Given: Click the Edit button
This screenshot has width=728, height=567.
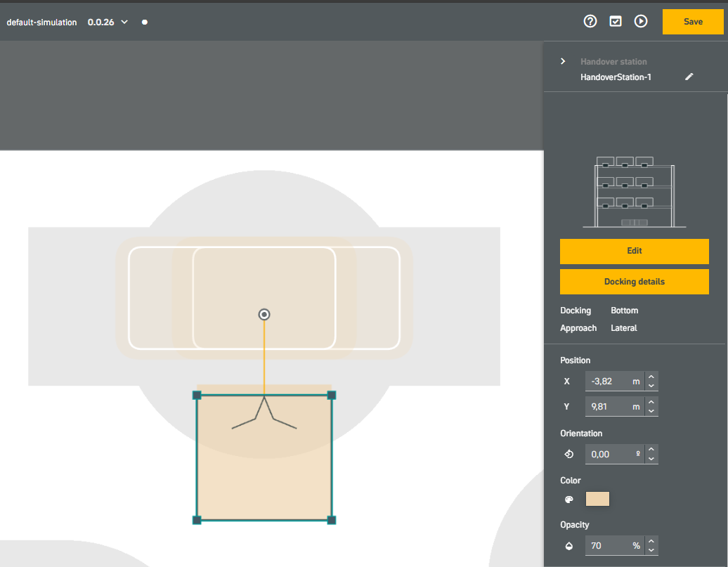Looking at the screenshot, I should click(635, 251).
